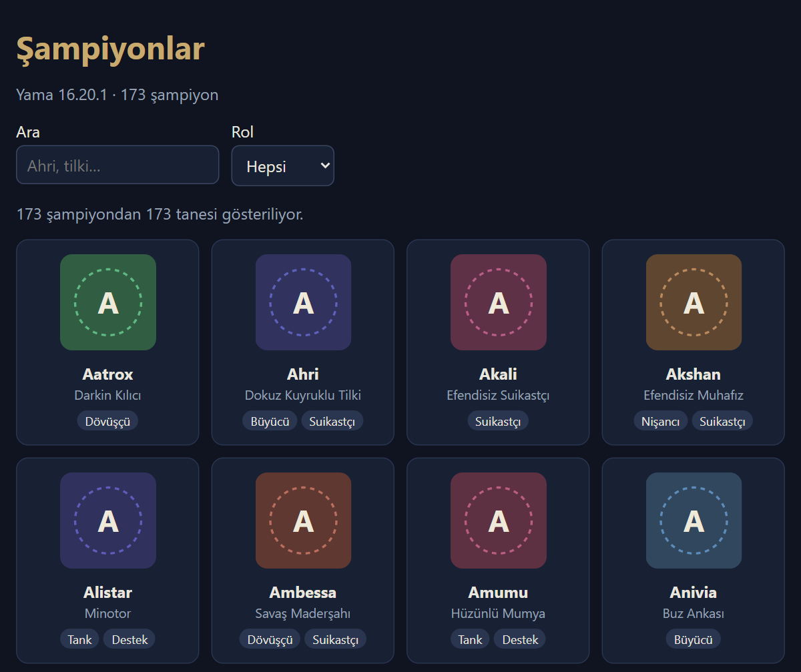Click Ambessa's rust placeholder portrait icon
This screenshot has height=672, width=801.
(x=304, y=521)
